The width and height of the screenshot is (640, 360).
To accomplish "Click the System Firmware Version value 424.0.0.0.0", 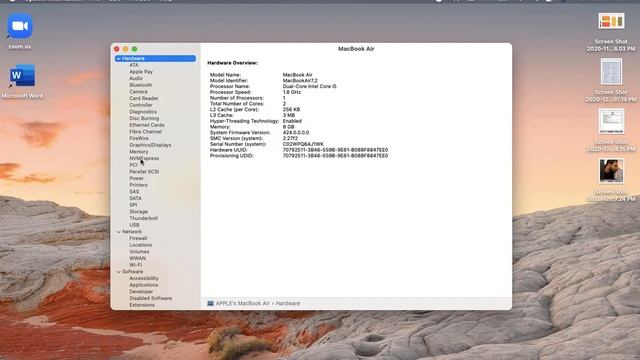I will [x=296, y=133].
